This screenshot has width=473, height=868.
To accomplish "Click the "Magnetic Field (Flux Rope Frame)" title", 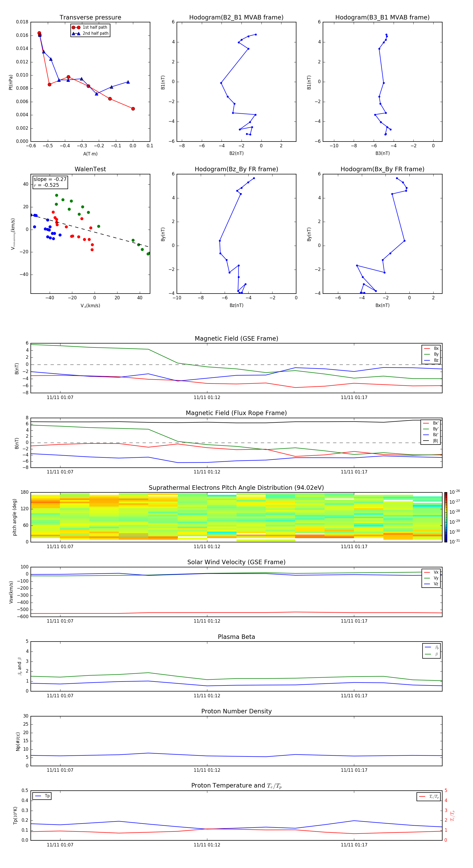I will coord(236,413).
